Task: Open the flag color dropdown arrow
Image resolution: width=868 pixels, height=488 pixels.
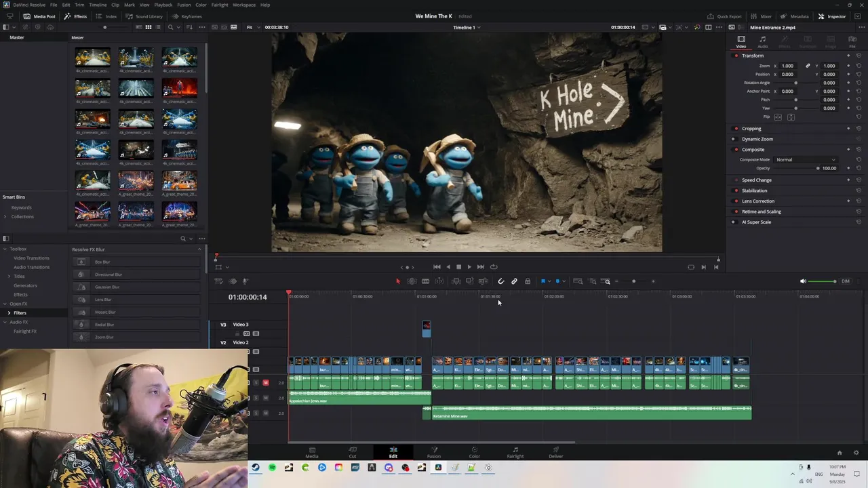Action: [549, 281]
